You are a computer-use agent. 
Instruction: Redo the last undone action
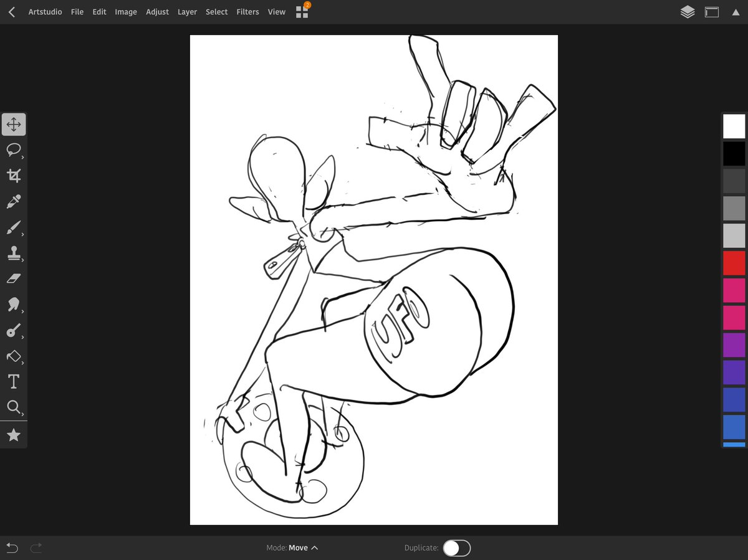click(x=36, y=548)
